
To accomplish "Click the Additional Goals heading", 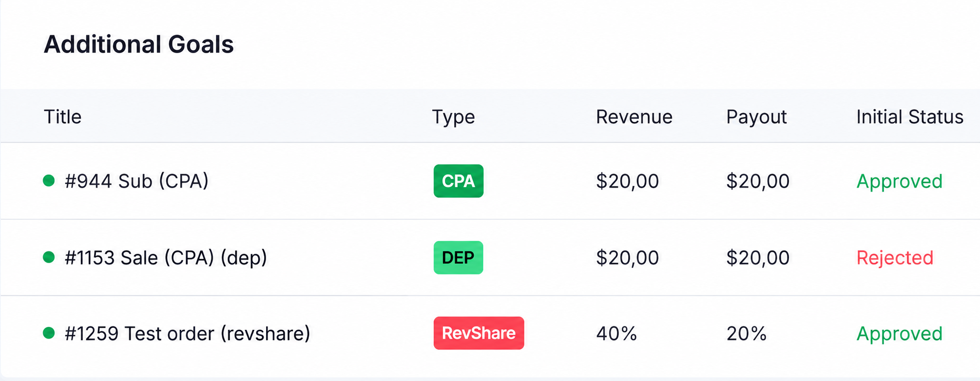I will (x=139, y=44).
